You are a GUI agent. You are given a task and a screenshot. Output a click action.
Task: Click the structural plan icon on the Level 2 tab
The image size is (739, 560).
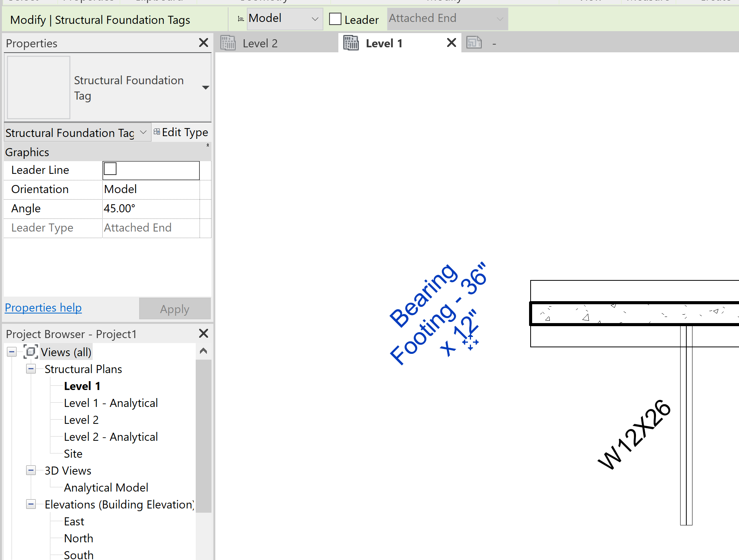click(228, 43)
